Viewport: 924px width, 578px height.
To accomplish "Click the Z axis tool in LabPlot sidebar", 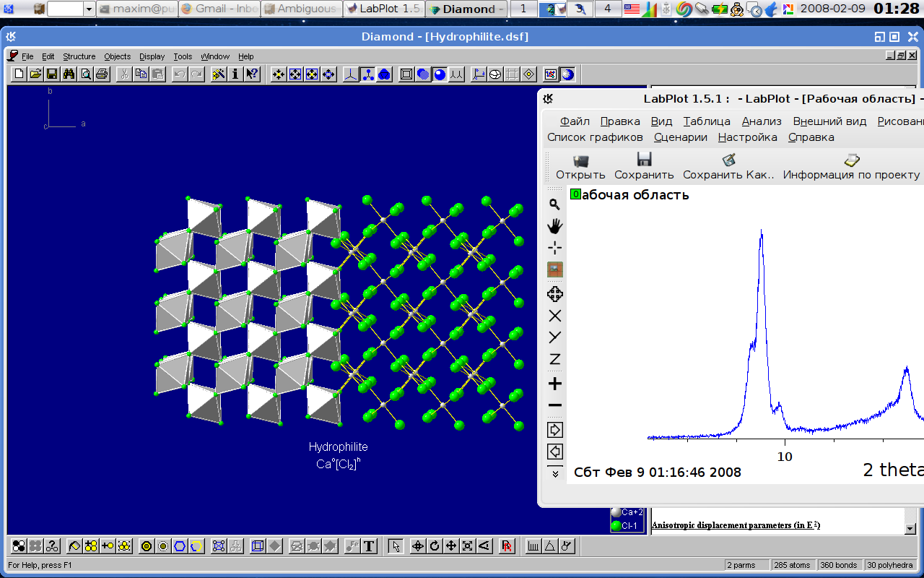I will (554, 359).
